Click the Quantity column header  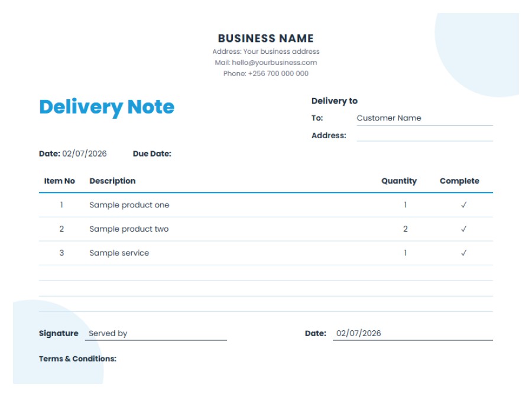click(x=399, y=181)
